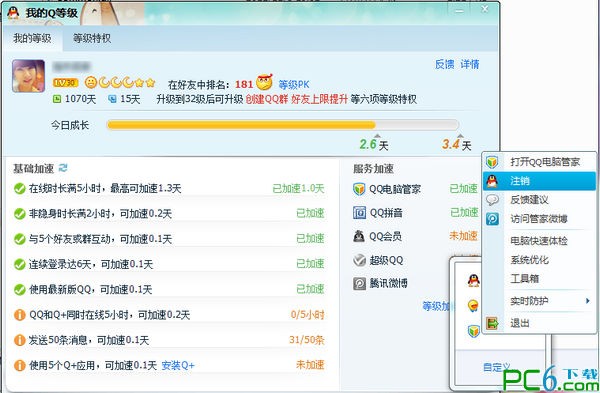Choose 访问管家微博 menu entry
The width and height of the screenshot is (600, 393).
pyautogui.click(x=540, y=219)
